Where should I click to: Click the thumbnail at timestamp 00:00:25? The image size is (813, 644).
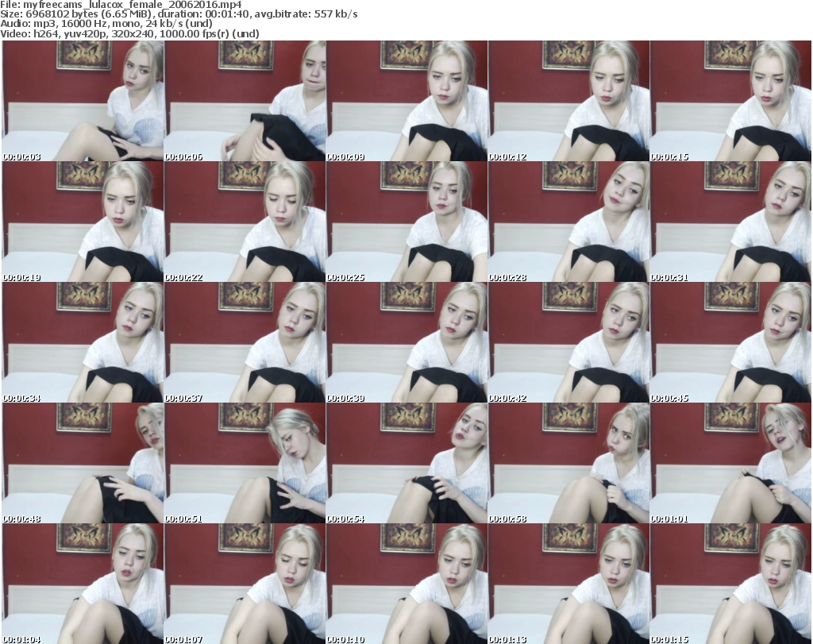coord(407,222)
